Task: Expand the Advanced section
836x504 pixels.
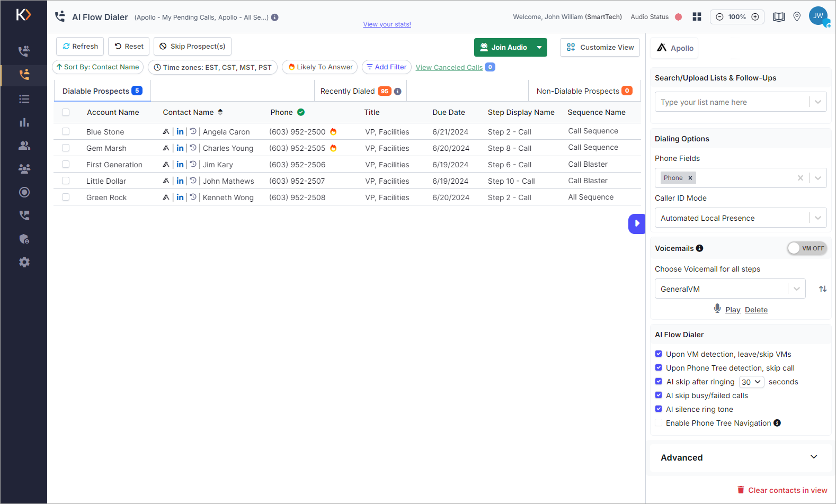Action: click(x=740, y=457)
